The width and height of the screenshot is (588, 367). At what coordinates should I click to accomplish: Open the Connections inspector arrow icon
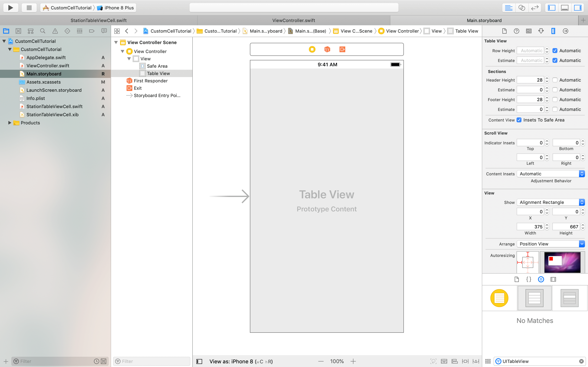[x=565, y=31]
